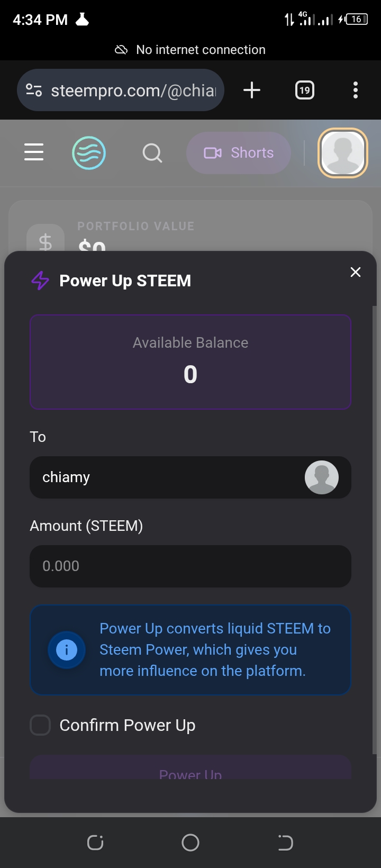This screenshot has width=381, height=868.
Task: Close the Power Up STEEM dialog
Action: [356, 272]
